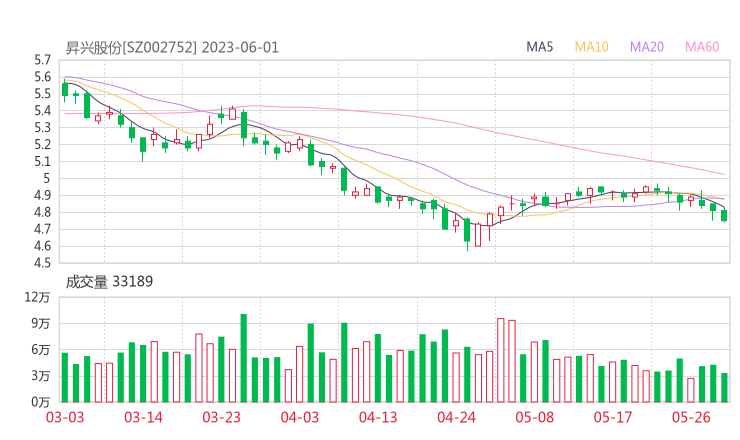Screen dimensions: 740x440
Task: Click the 4.9 price axis label
Action: 42,195
